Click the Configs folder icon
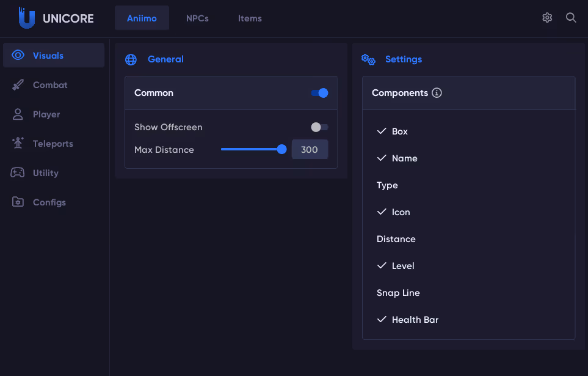Image resolution: width=588 pixels, height=376 pixels. click(18, 202)
